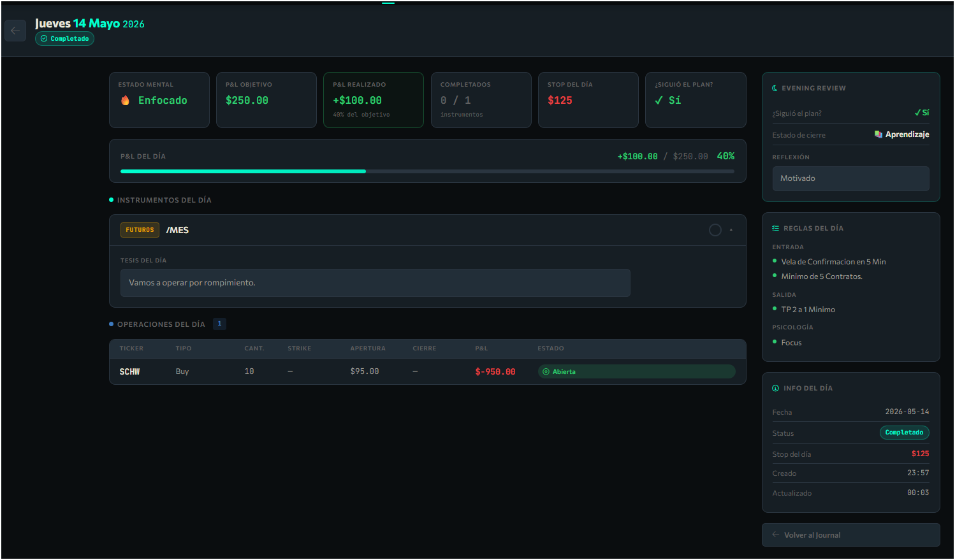Go back with the left arrow button
This screenshot has width=955, height=560.
tap(15, 31)
